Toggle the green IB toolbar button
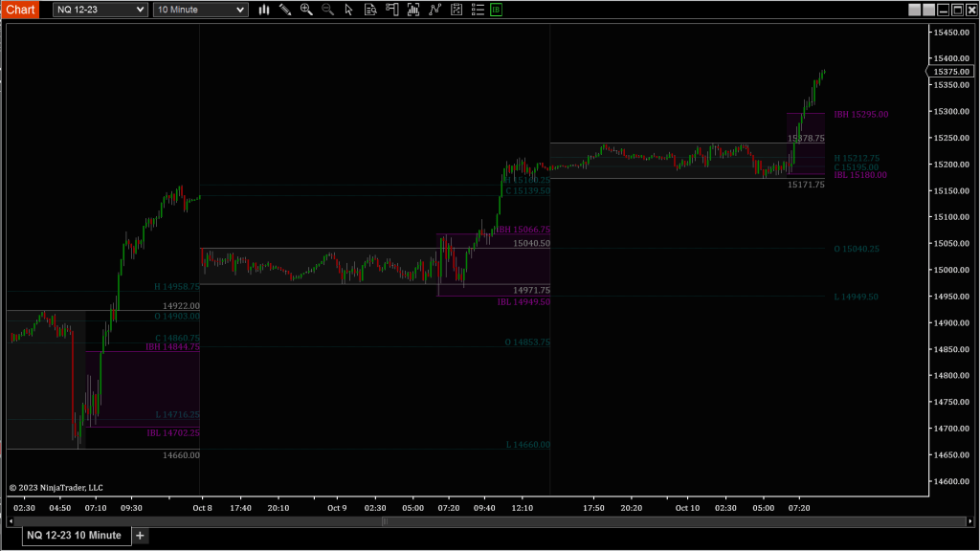The height and width of the screenshot is (551, 980). [496, 10]
